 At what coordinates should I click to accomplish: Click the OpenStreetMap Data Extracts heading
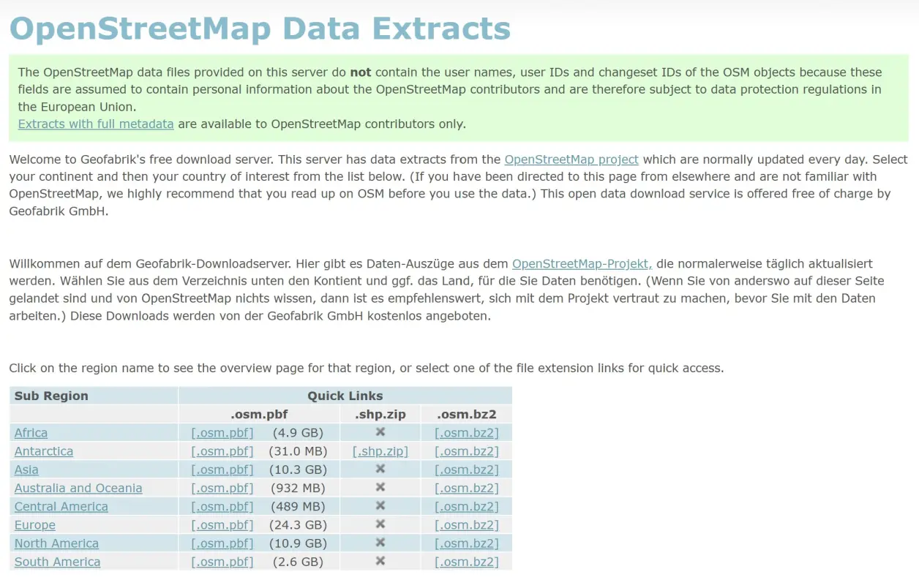coord(260,29)
